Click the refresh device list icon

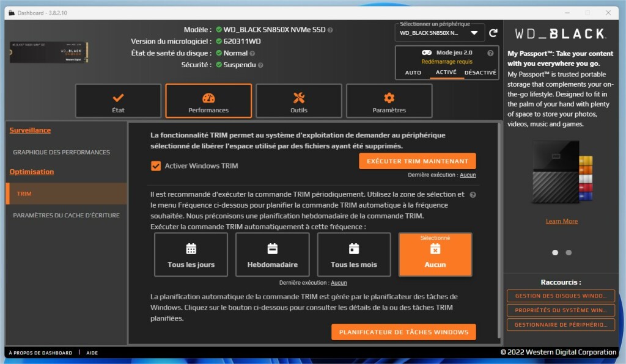pos(493,33)
